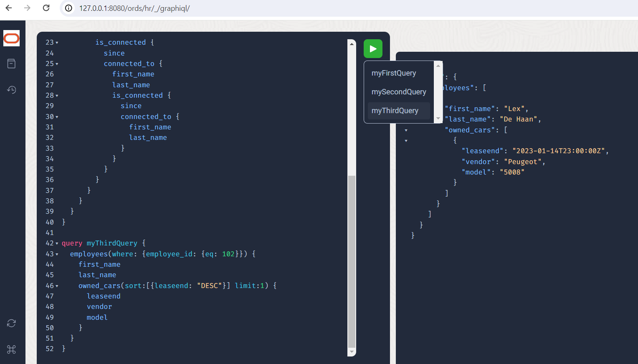The height and width of the screenshot is (364, 638).
Task: Click "Lex" value in the results
Action: [x=514, y=109]
